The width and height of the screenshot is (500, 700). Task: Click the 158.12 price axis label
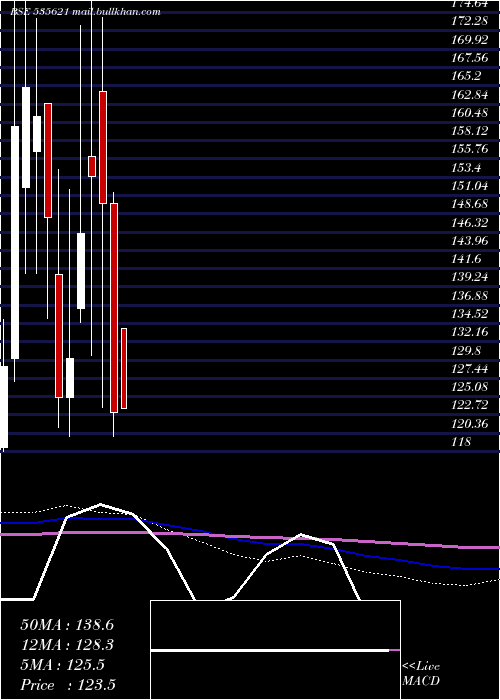(x=469, y=131)
